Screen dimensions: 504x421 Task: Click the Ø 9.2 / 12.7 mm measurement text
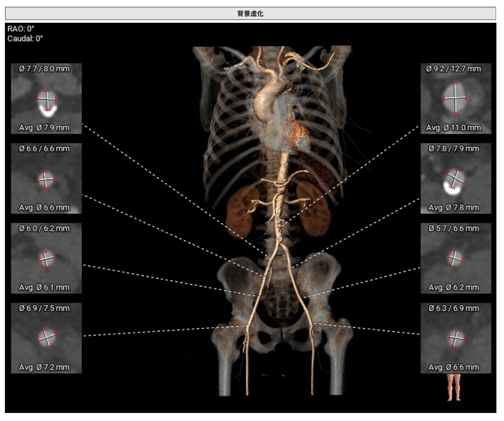click(454, 68)
